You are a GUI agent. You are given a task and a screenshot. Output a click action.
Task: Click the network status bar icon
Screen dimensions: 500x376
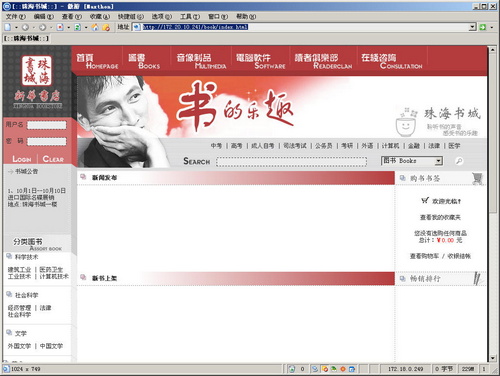[315, 369]
